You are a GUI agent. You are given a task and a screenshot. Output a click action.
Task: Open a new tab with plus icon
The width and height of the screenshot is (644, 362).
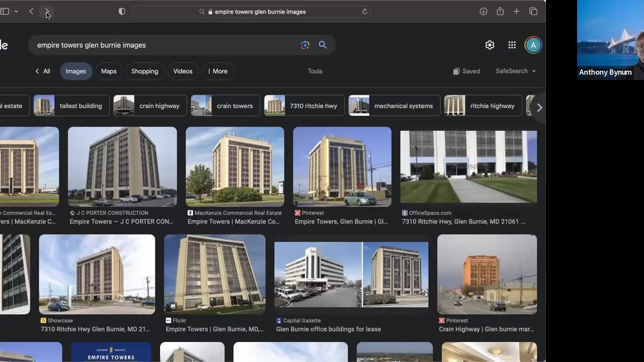click(x=516, y=12)
